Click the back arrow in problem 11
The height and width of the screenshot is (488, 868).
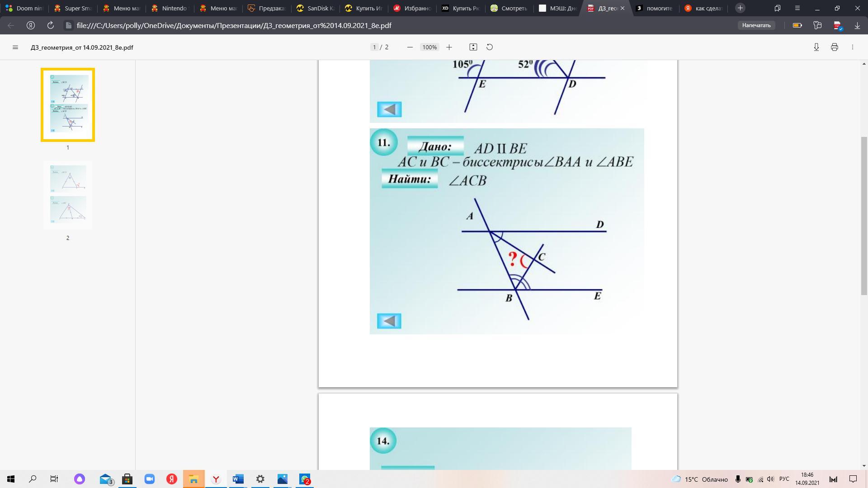pyautogui.click(x=389, y=321)
